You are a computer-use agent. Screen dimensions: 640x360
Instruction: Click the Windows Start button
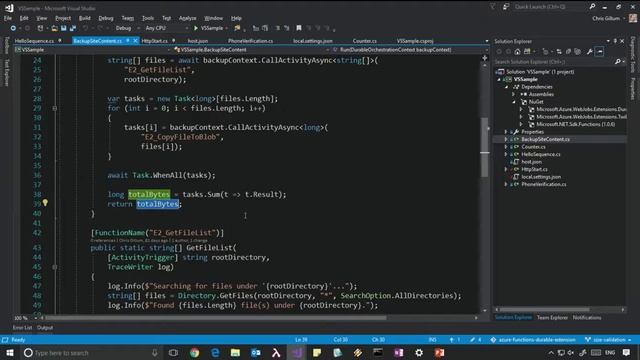(x=10, y=352)
